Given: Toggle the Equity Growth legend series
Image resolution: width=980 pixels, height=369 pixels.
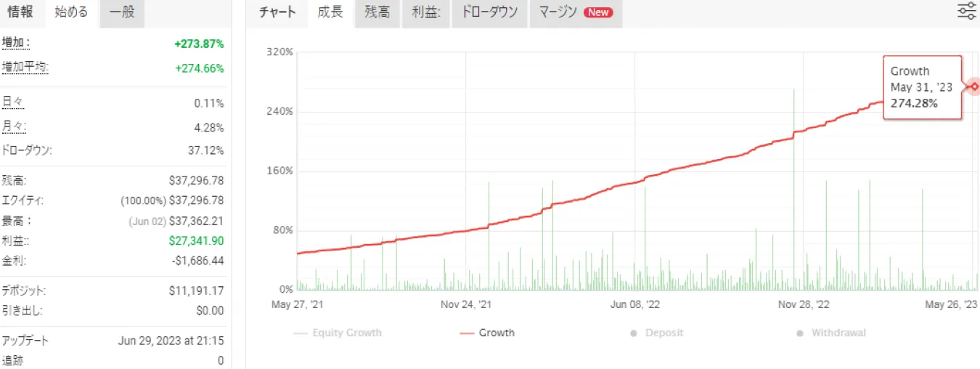Looking at the screenshot, I should click(x=338, y=333).
